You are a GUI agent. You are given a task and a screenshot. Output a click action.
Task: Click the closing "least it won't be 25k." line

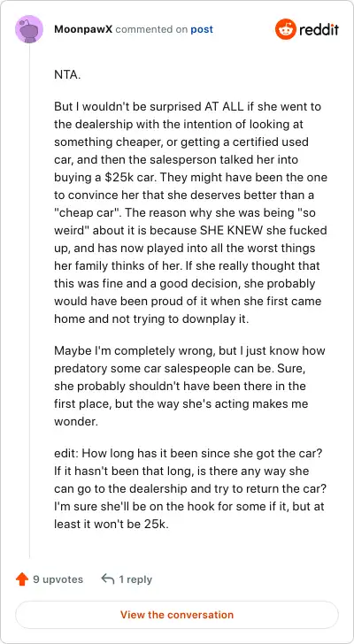click(112, 525)
